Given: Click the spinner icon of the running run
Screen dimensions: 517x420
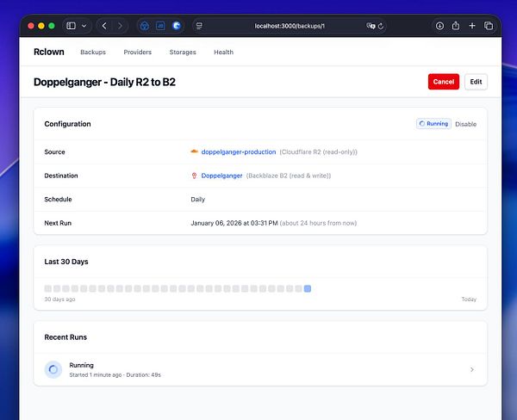Looking at the screenshot, I should pyautogui.click(x=53, y=369).
